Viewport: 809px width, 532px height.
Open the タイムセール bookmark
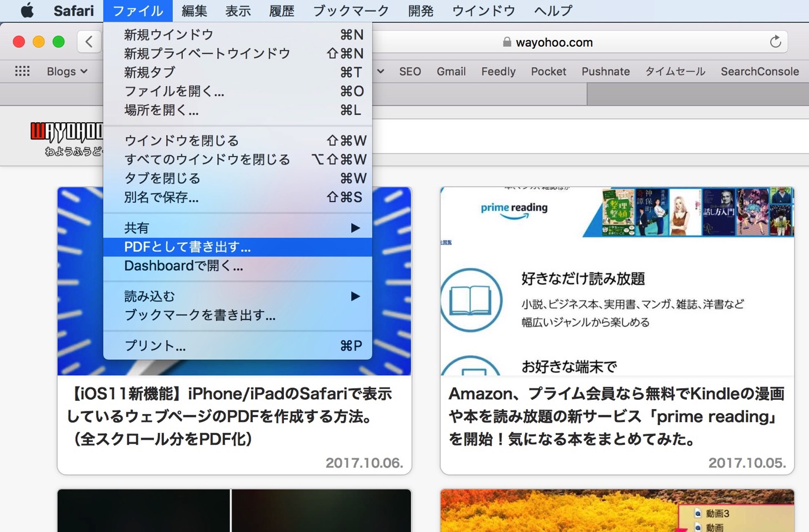(675, 71)
